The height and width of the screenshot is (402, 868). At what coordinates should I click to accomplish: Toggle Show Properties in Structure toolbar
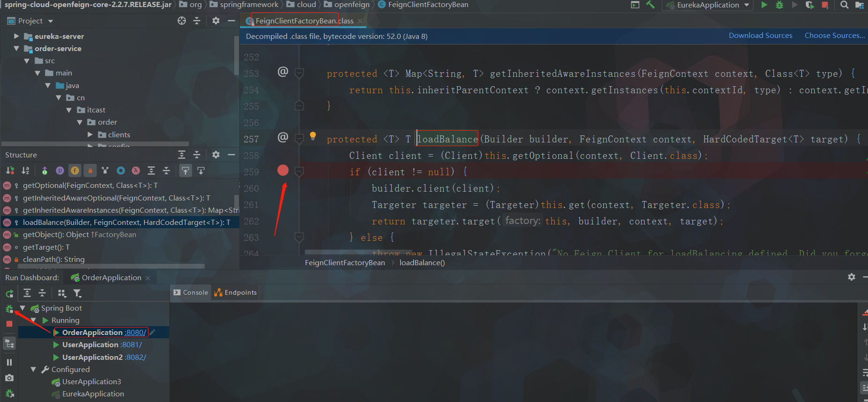pos(60,171)
